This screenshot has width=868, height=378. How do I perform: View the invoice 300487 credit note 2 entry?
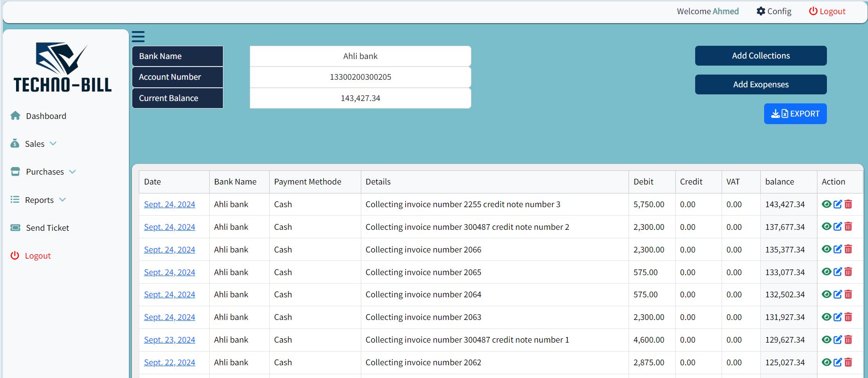point(826,227)
